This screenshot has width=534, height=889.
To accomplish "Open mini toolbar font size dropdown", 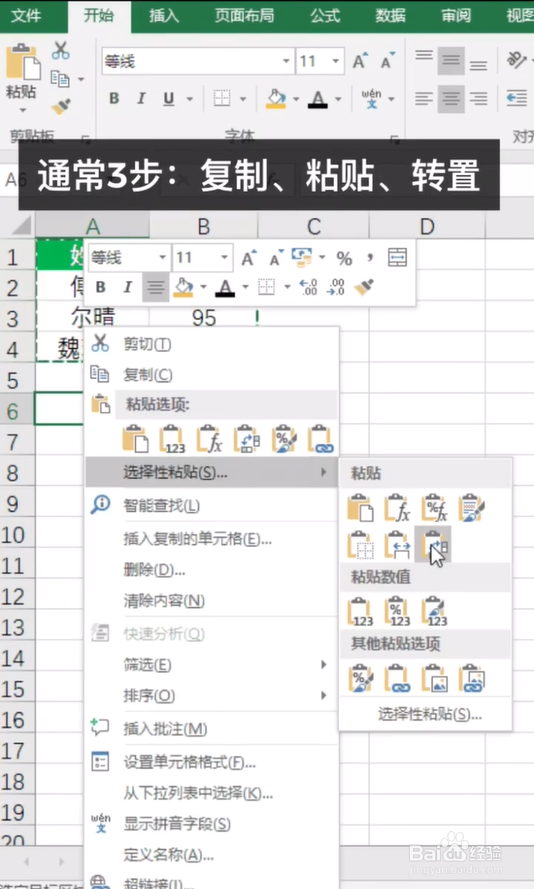I will (x=224, y=258).
